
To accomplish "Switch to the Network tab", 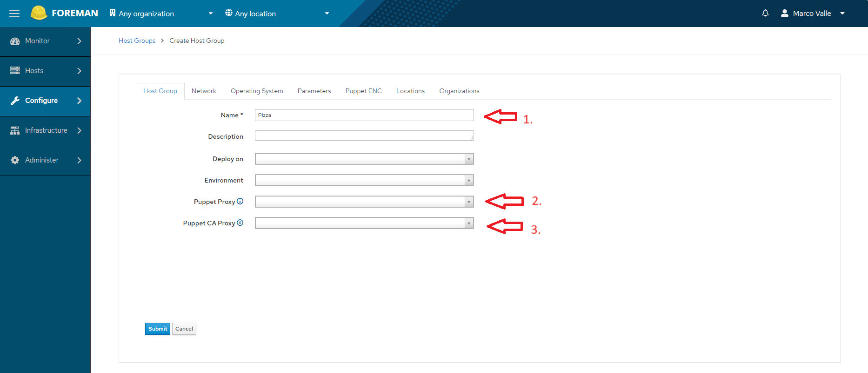I will (204, 91).
